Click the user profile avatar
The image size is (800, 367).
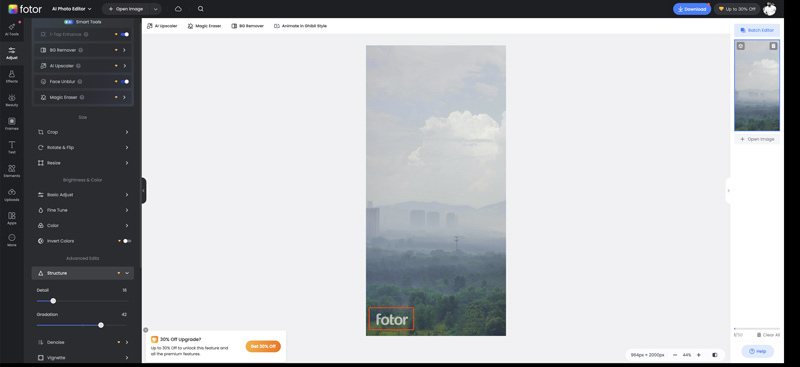[769, 9]
